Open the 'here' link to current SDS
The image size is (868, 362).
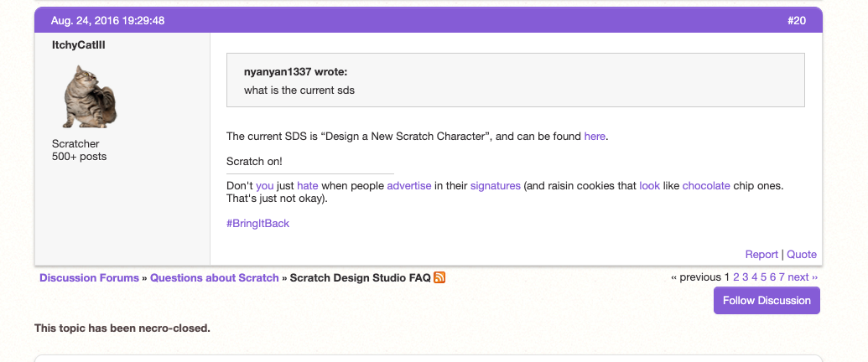pyautogui.click(x=595, y=136)
